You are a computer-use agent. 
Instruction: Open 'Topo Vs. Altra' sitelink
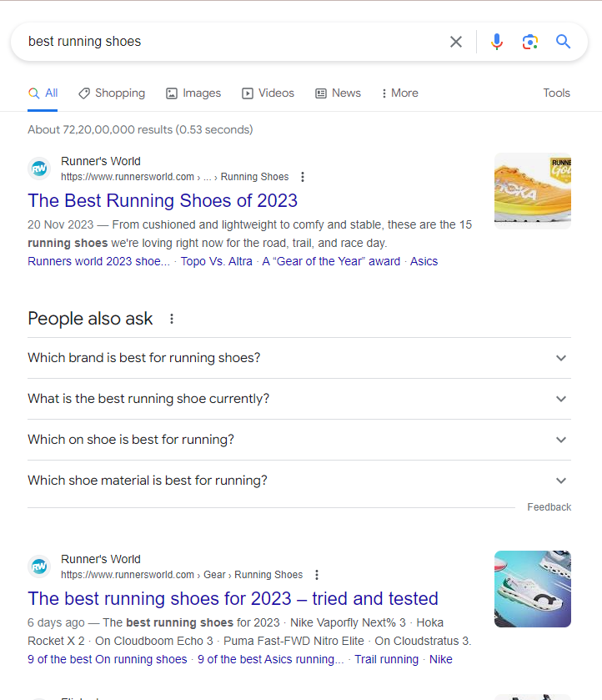click(x=216, y=261)
